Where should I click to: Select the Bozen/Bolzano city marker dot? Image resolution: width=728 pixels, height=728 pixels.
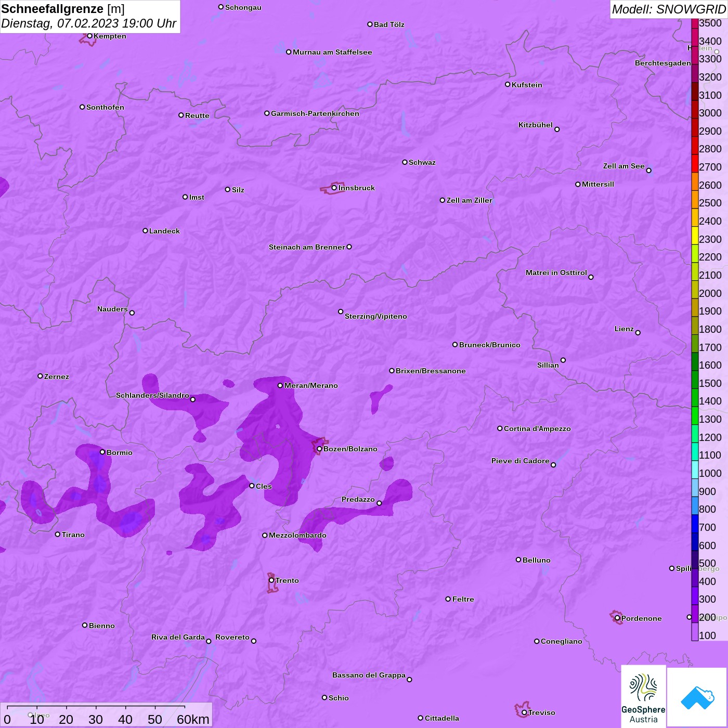[319, 449]
